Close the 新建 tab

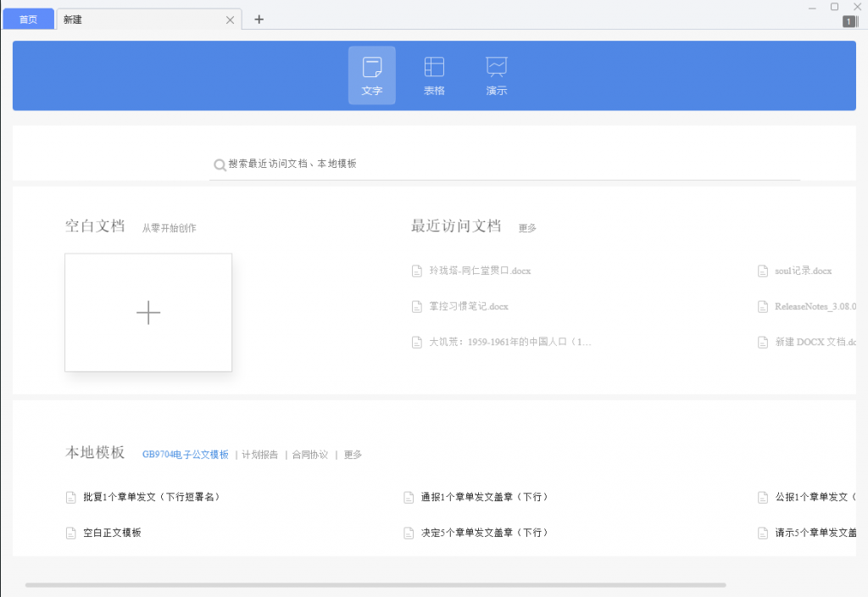(230, 19)
